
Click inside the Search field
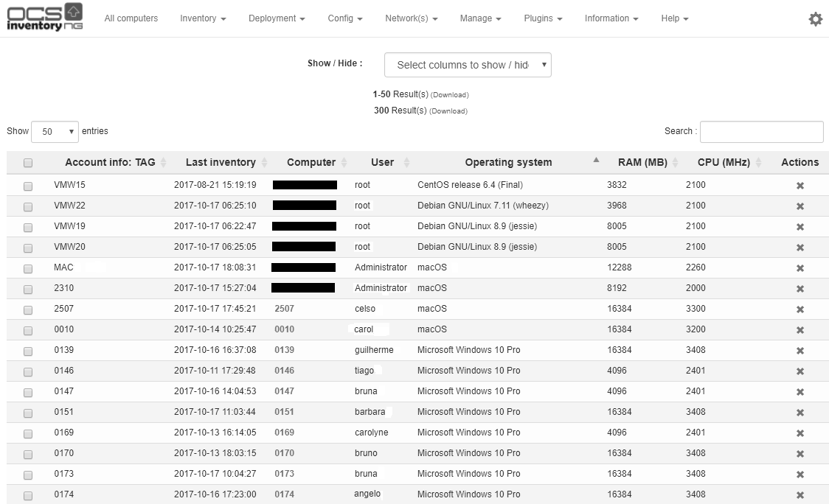pos(761,132)
